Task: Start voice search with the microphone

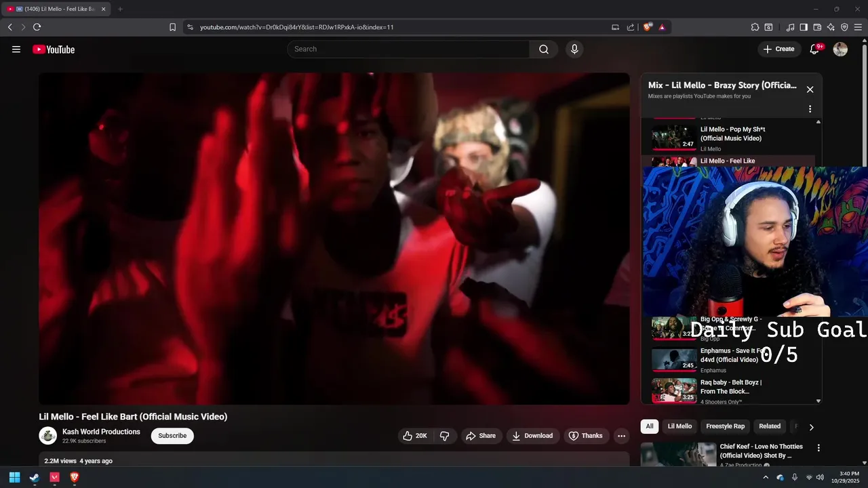Action: coord(574,49)
